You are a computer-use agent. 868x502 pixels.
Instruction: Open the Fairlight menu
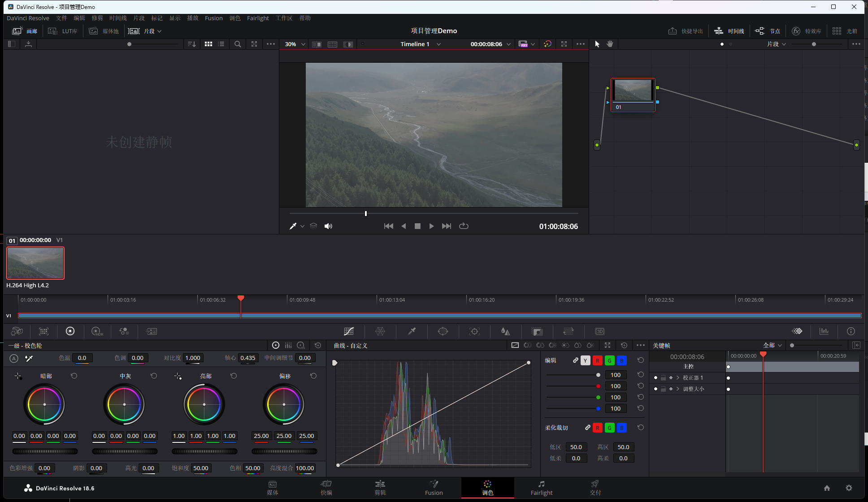(258, 18)
